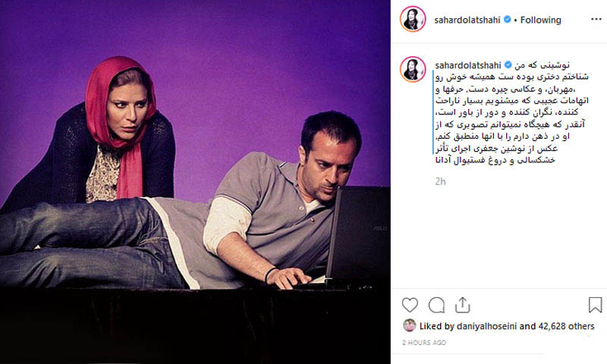Click the header profile picture avatar

pyautogui.click(x=413, y=19)
